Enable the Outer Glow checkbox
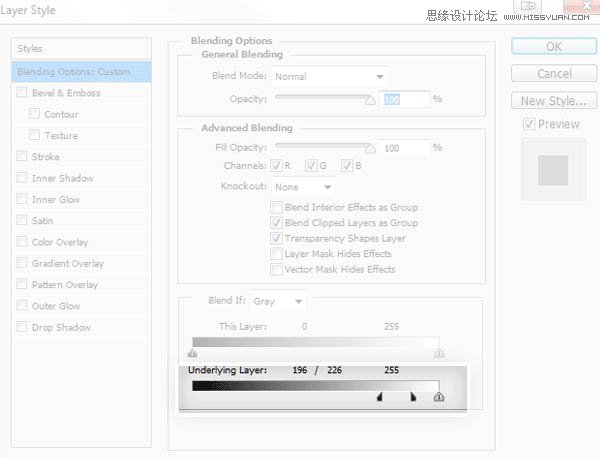 click(x=22, y=305)
